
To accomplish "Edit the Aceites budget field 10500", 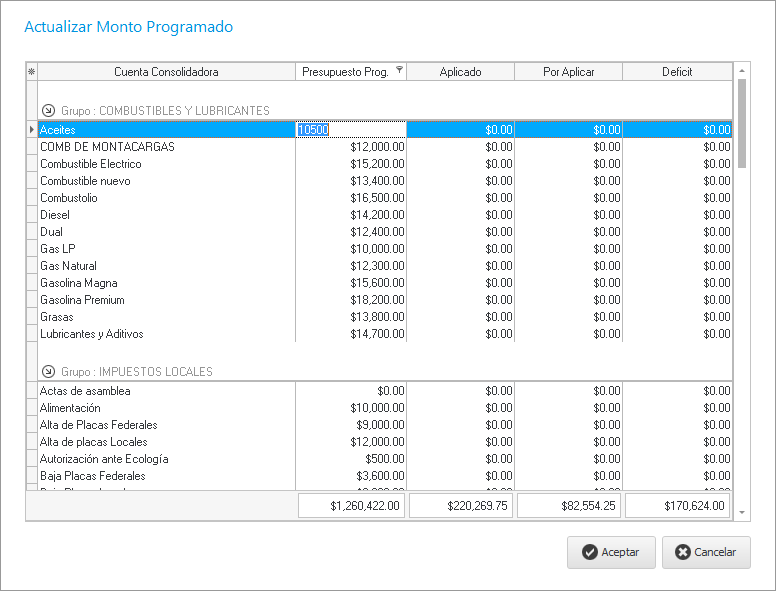I will (350, 130).
